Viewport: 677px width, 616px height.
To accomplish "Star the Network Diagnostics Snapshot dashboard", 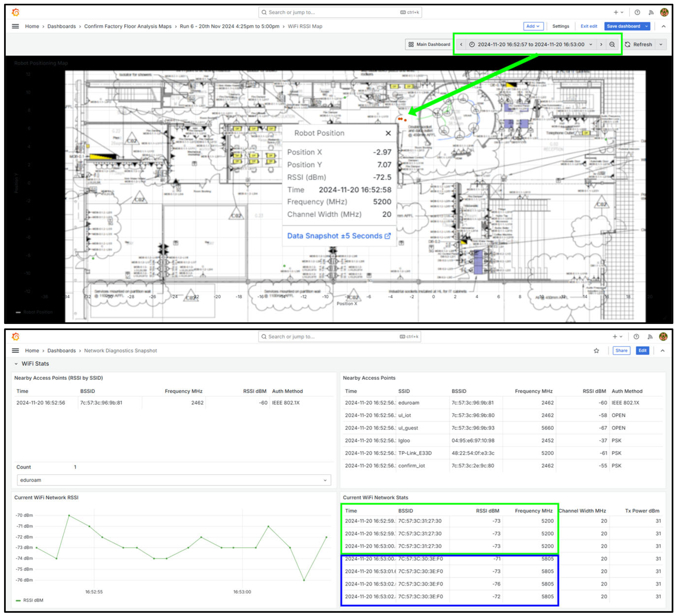I will pos(596,350).
